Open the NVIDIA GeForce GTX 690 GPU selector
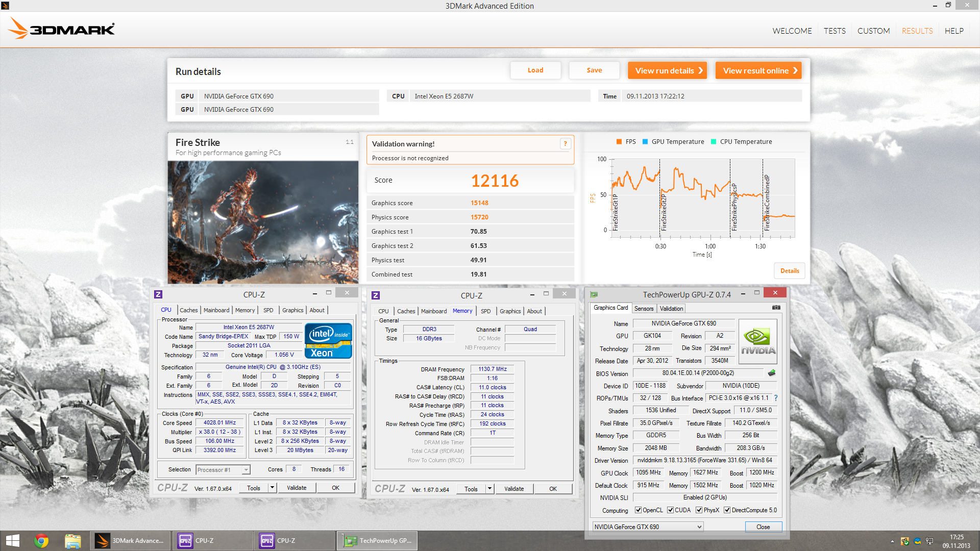This screenshot has height=551, width=980. [648, 527]
